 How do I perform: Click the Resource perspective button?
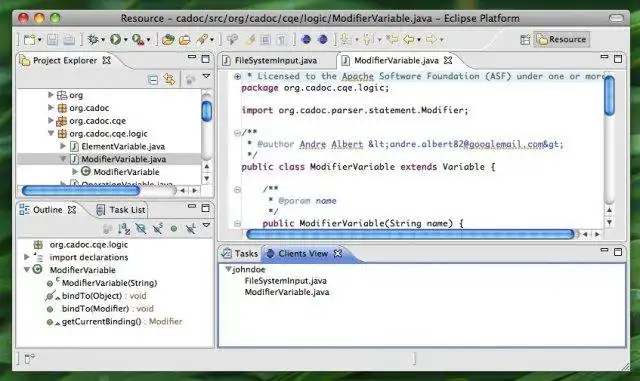coord(562,40)
